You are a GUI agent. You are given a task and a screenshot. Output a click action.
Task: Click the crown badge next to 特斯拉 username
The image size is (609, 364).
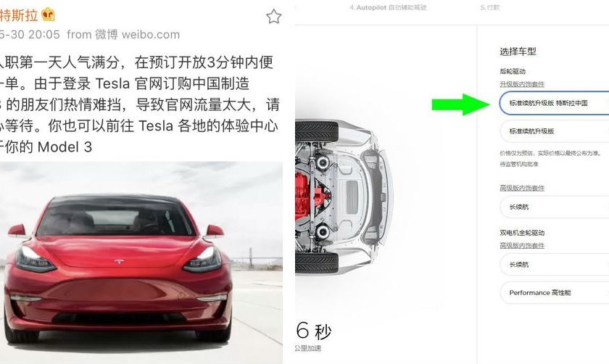48,15
